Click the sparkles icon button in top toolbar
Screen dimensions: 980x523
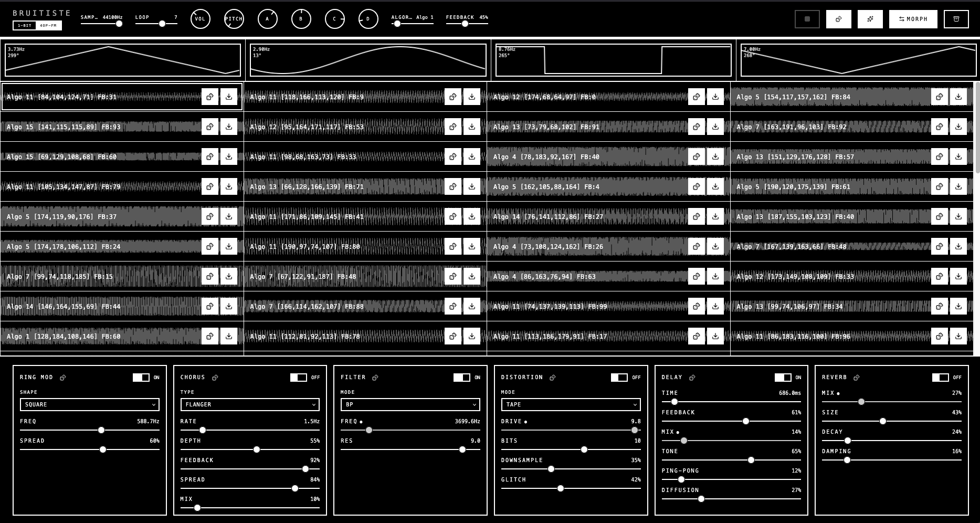click(870, 19)
